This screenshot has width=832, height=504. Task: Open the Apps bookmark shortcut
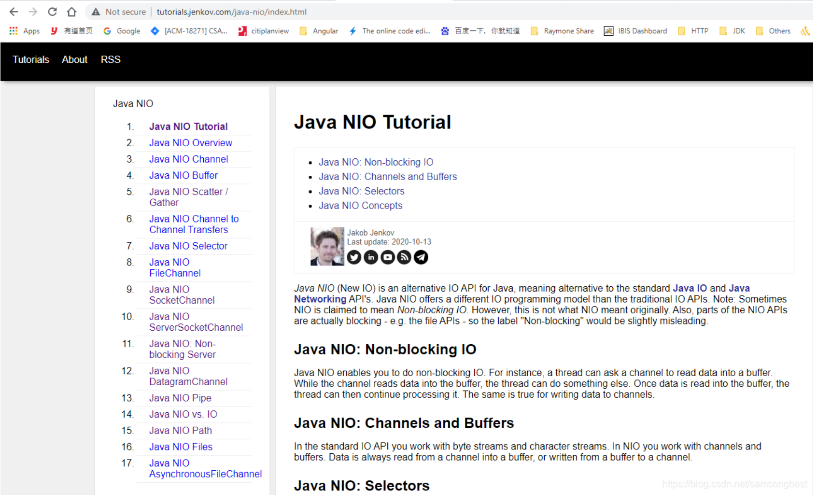click(x=25, y=31)
